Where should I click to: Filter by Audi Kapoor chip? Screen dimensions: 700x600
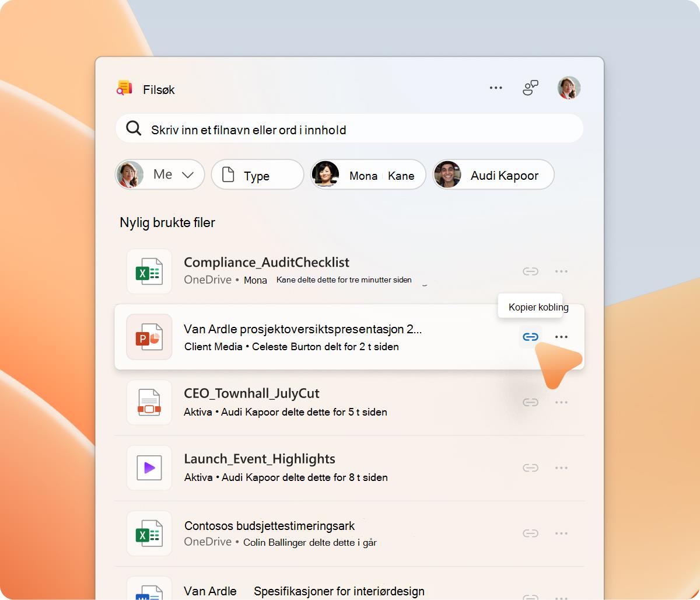click(493, 175)
